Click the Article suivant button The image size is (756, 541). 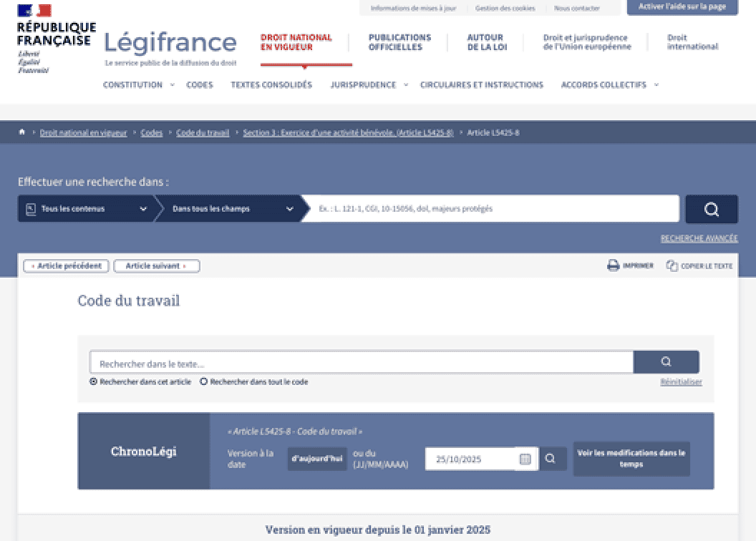(156, 265)
